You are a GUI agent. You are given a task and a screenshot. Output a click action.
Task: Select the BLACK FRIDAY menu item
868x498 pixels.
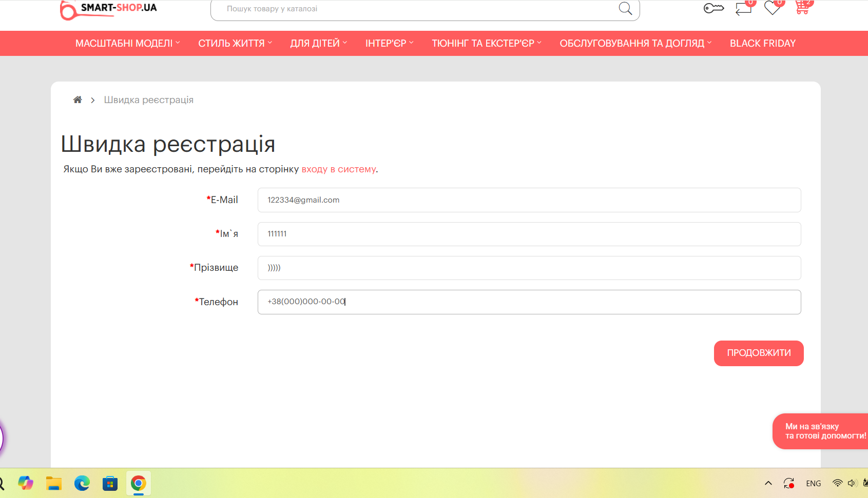coord(762,44)
